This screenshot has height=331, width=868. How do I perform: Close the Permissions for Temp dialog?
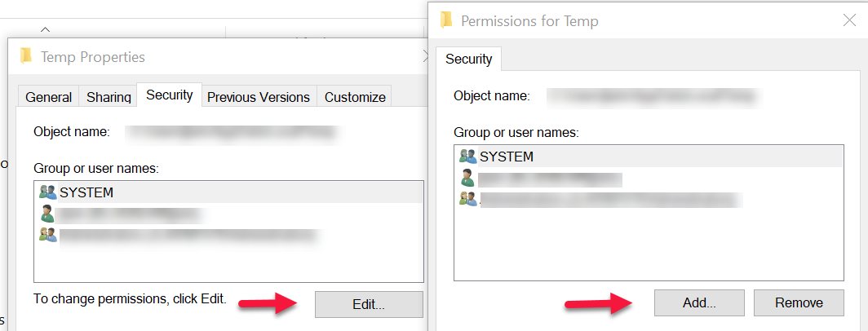click(x=848, y=20)
